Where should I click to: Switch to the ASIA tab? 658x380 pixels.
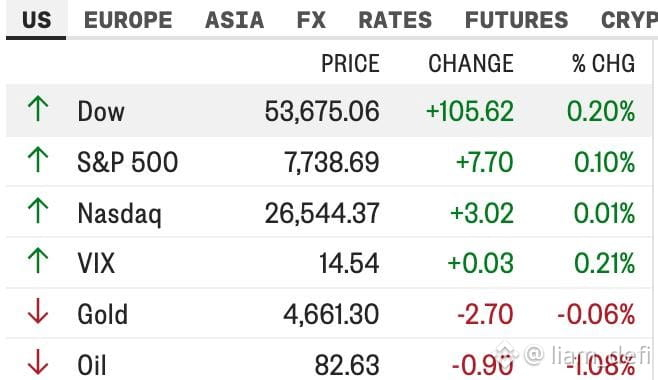click(234, 20)
